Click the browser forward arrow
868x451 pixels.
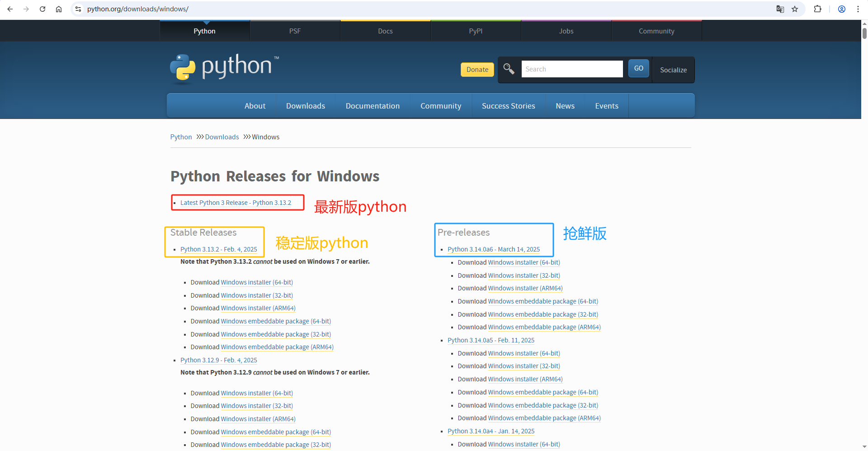[26, 9]
